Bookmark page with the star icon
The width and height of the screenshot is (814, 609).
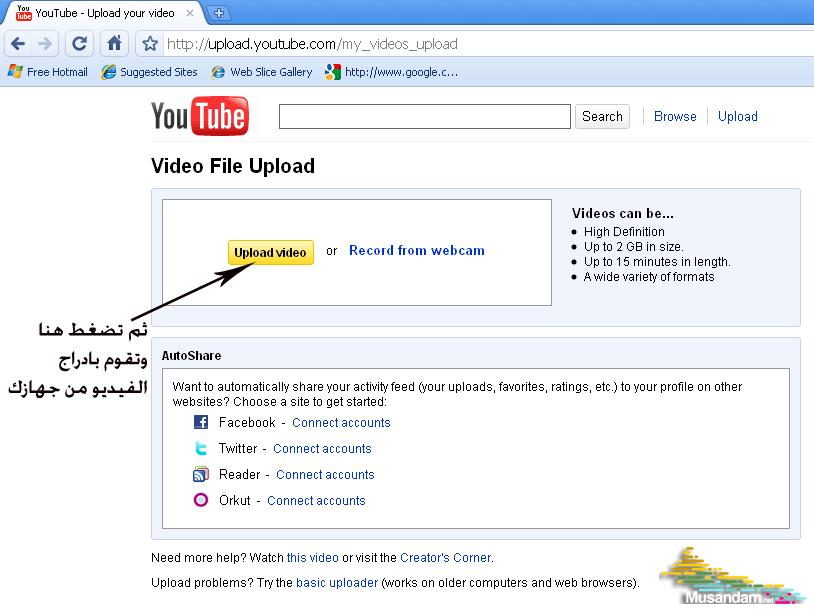tap(150, 44)
